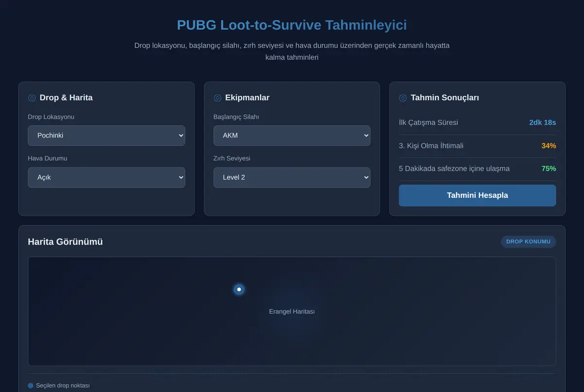Click the DROP KONUMU badge

(x=529, y=242)
